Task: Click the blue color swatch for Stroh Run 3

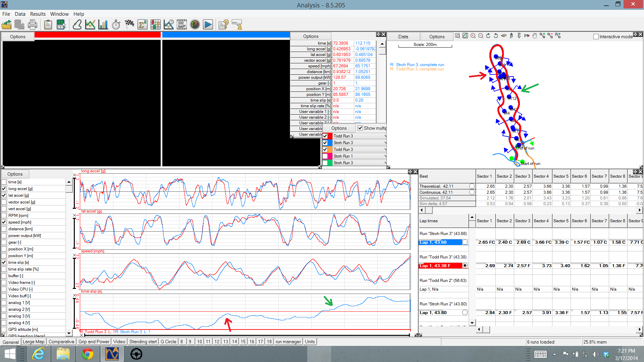Action: coord(330,143)
